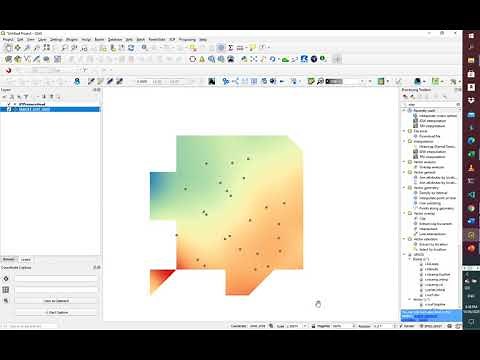This screenshot has height=360, width=480.
Task: Open the Scale dropdown in status bar
Action: (305, 326)
